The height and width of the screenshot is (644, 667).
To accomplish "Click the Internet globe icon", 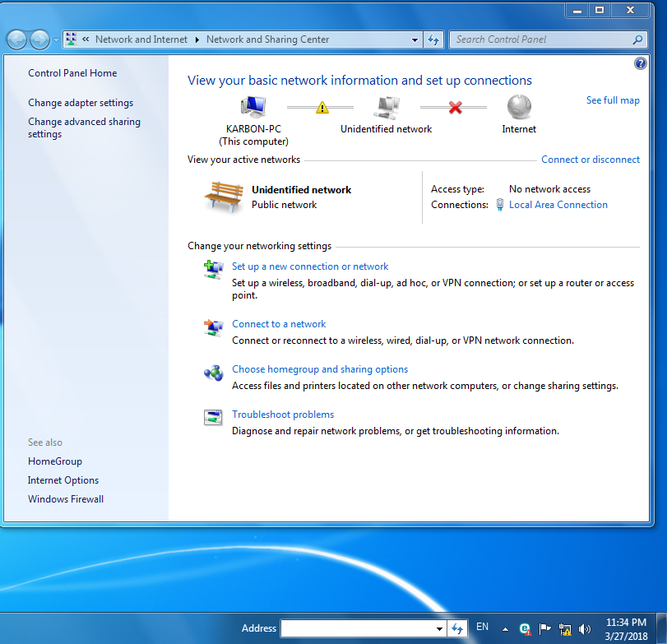I will [520, 106].
